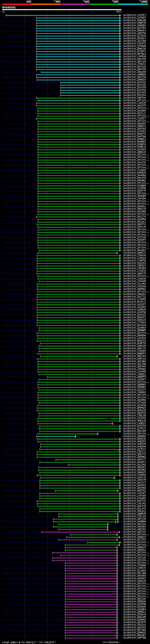Screen dimensions: 150x644
Task: Click the Large gaps legend text
Action: click(x=29, y=642)
